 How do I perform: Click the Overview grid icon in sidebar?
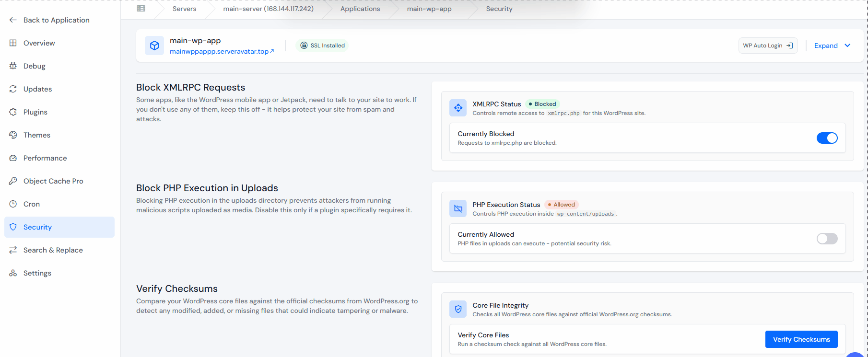(13, 43)
